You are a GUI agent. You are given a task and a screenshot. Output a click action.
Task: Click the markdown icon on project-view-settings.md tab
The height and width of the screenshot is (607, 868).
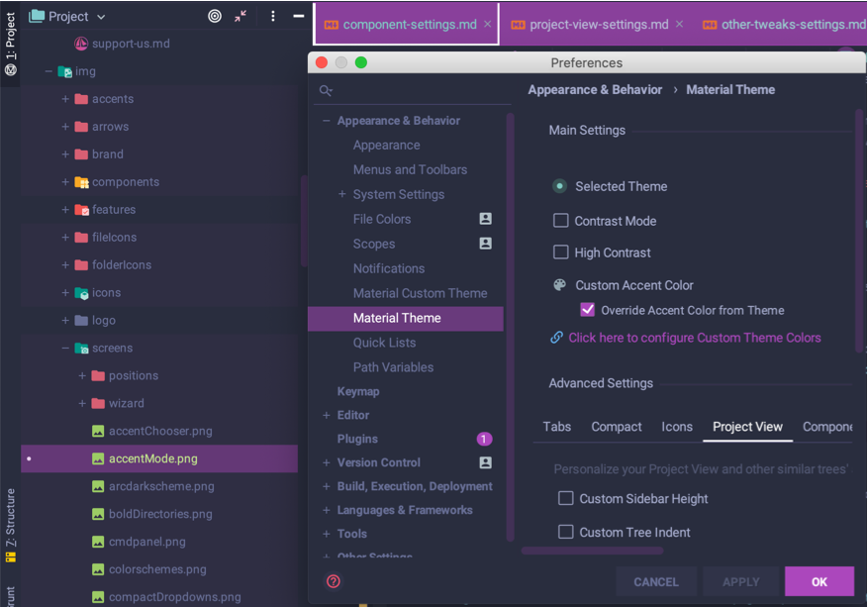519,25
